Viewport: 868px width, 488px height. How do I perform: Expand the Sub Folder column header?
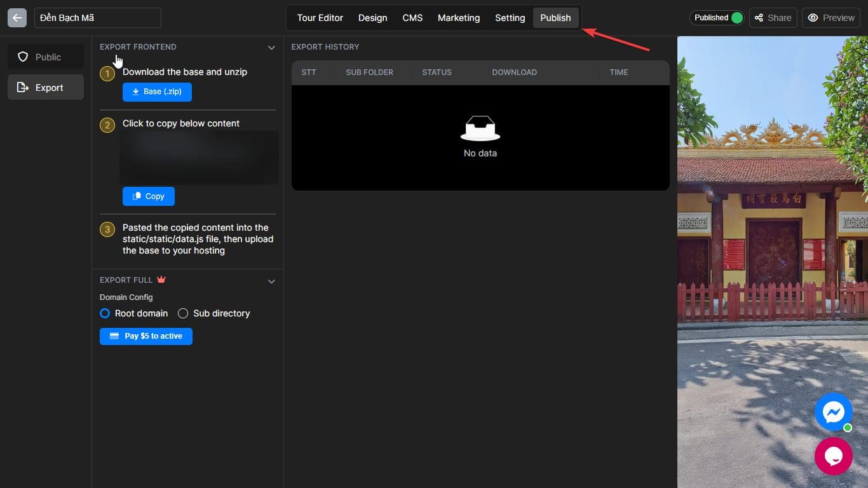(369, 72)
